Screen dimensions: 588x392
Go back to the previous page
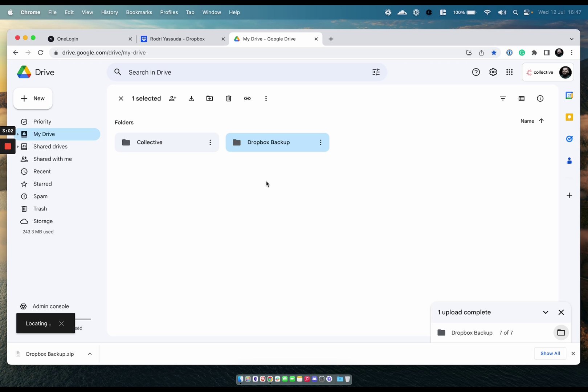pos(15,53)
